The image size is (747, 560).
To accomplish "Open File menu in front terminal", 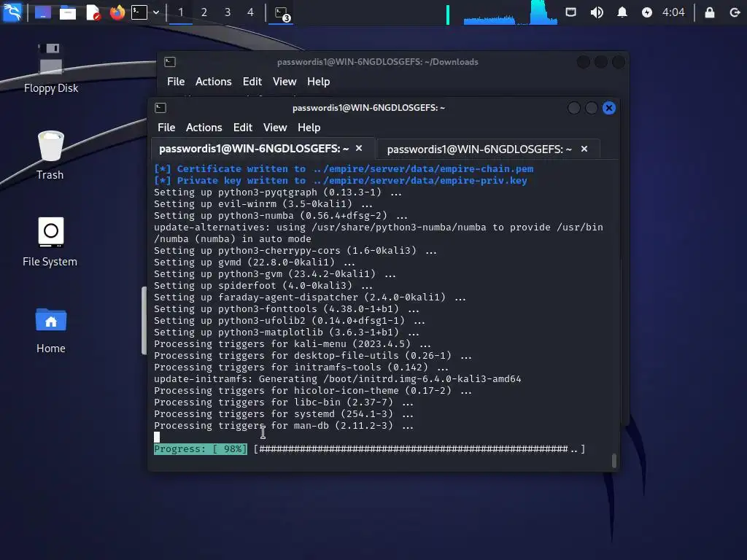I will (x=166, y=128).
